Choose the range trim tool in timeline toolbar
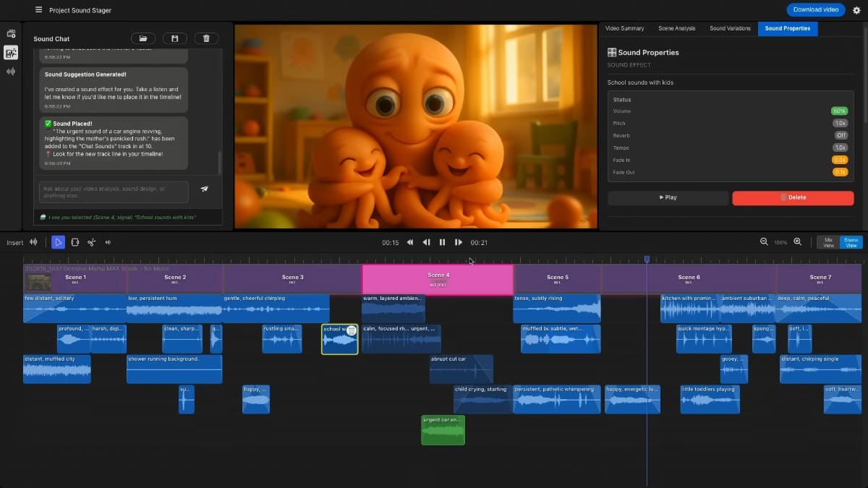Viewport: 868px width, 488px height. (x=75, y=242)
